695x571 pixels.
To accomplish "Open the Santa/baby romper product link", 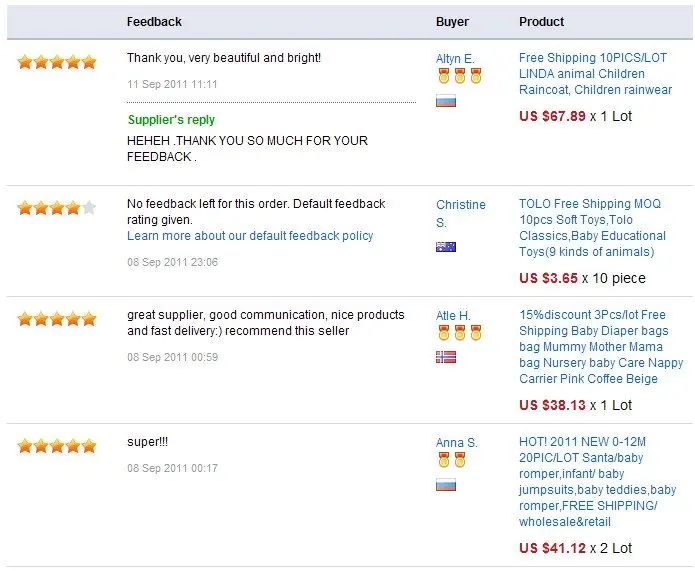I will click(597, 482).
